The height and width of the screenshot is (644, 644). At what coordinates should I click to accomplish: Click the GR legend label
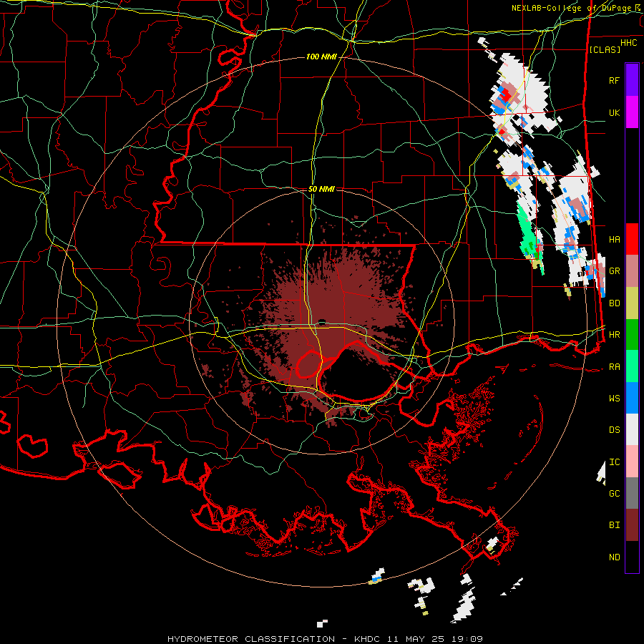[x=614, y=271]
